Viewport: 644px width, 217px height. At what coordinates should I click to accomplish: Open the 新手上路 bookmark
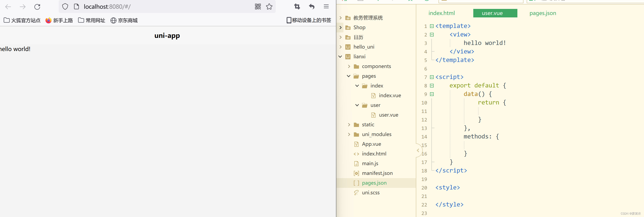(59, 20)
